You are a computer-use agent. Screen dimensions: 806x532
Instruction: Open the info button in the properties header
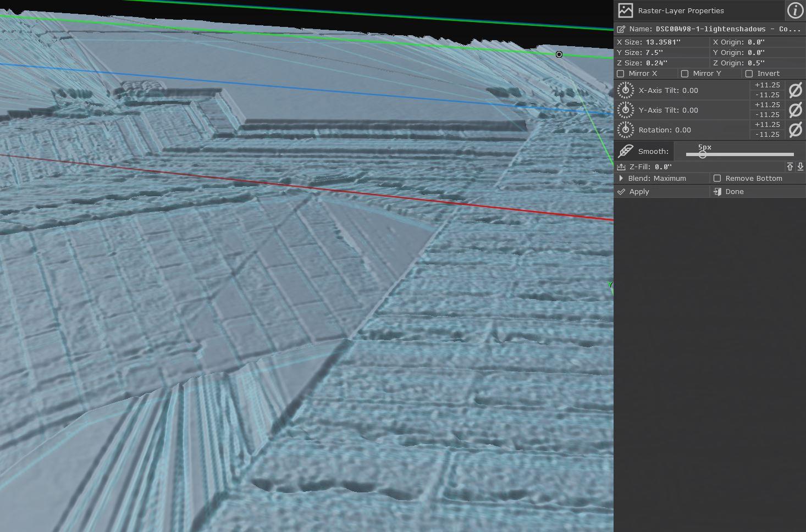pyautogui.click(x=795, y=10)
